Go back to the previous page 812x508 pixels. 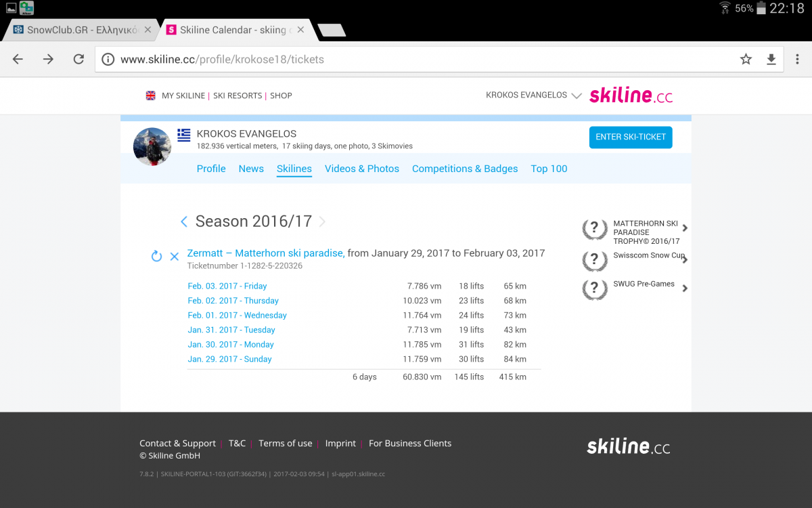(x=18, y=59)
